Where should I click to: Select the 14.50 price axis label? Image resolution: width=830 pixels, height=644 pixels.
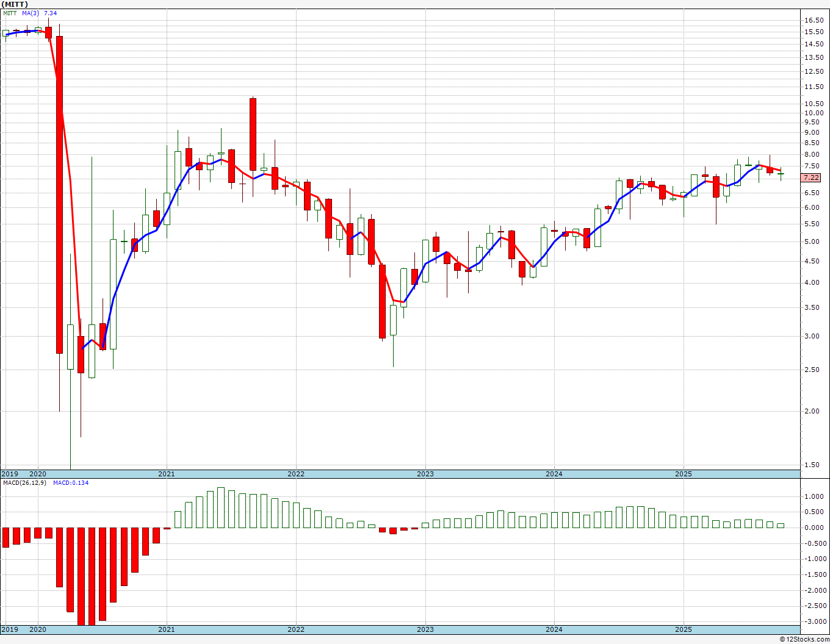pyautogui.click(x=814, y=44)
